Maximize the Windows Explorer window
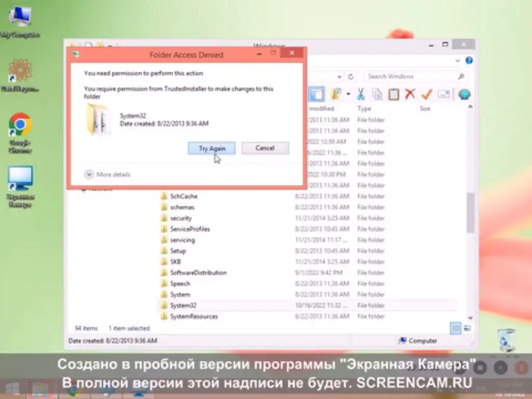The height and width of the screenshot is (399, 532). 445,45
